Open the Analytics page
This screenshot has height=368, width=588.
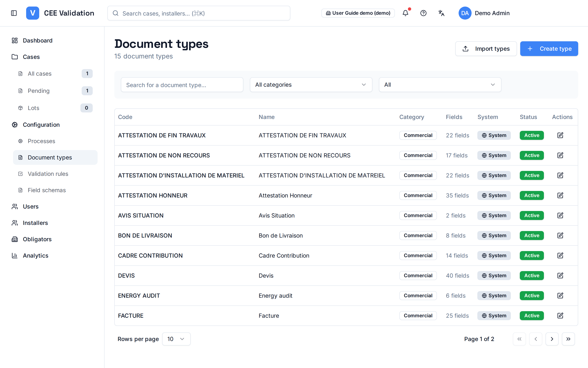click(36, 256)
